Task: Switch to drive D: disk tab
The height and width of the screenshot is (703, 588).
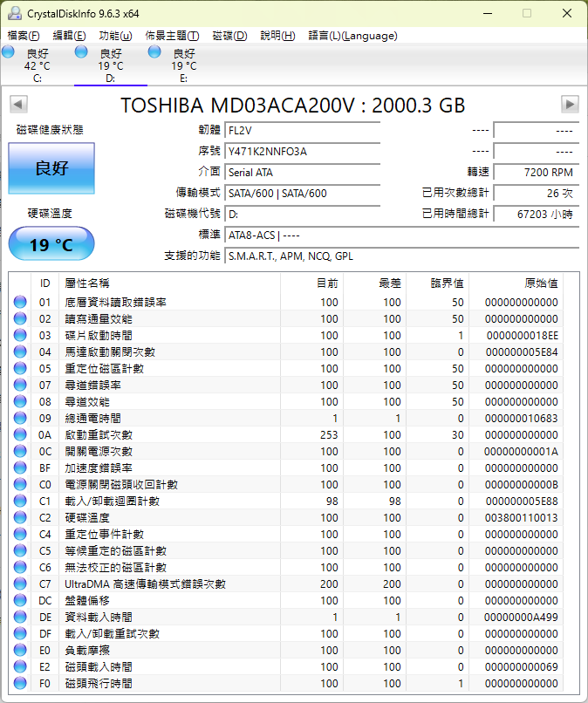Action: pyautogui.click(x=110, y=65)
